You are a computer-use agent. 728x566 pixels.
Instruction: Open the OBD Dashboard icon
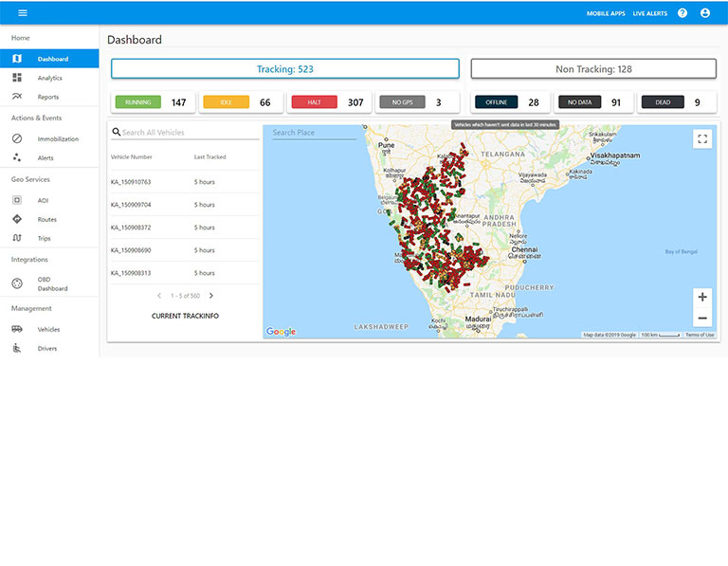[x=17, y=283]
